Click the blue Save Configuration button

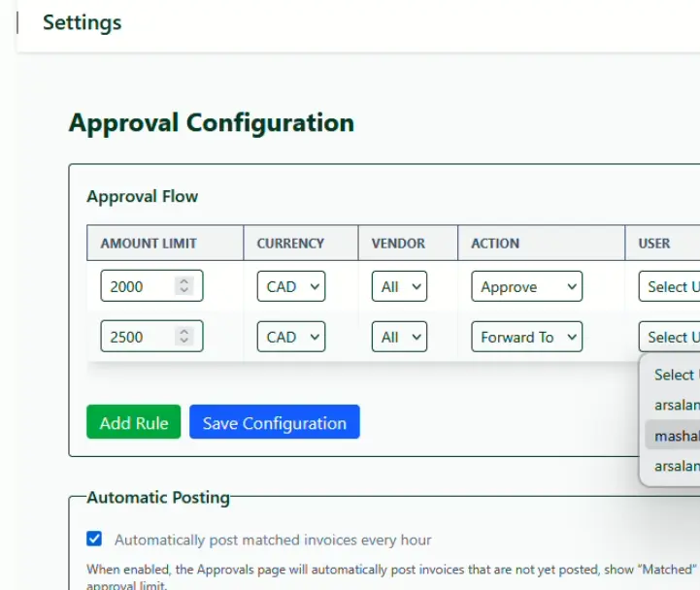275,422
